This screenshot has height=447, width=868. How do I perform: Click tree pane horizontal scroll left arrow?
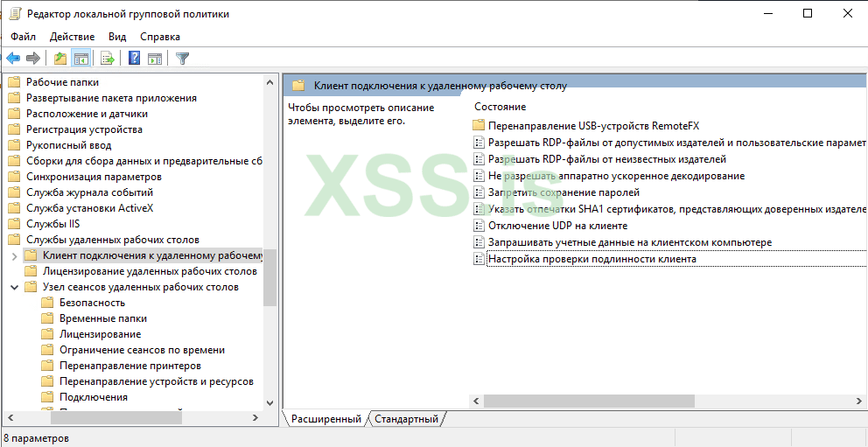10,417
